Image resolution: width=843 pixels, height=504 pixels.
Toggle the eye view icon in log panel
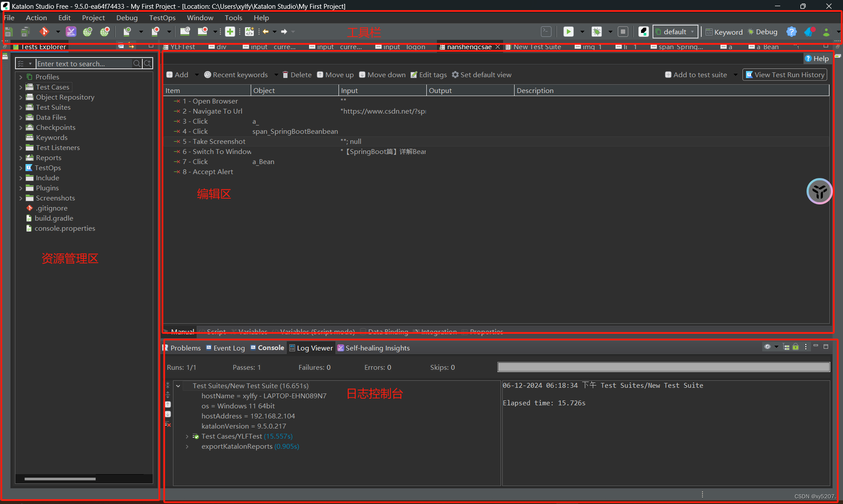767,347
